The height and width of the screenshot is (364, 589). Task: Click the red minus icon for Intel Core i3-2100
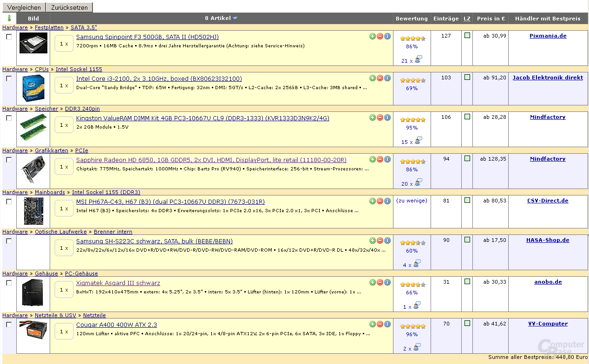(x=380, y=78)
